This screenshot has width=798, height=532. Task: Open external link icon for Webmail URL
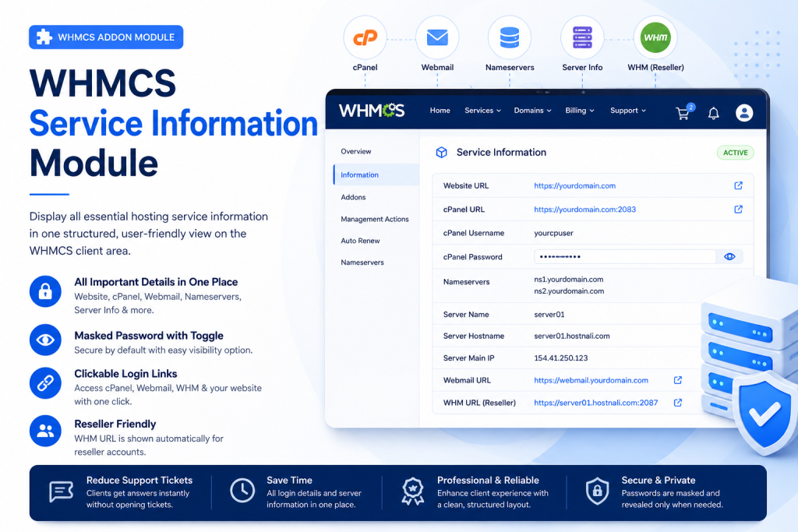678,380
